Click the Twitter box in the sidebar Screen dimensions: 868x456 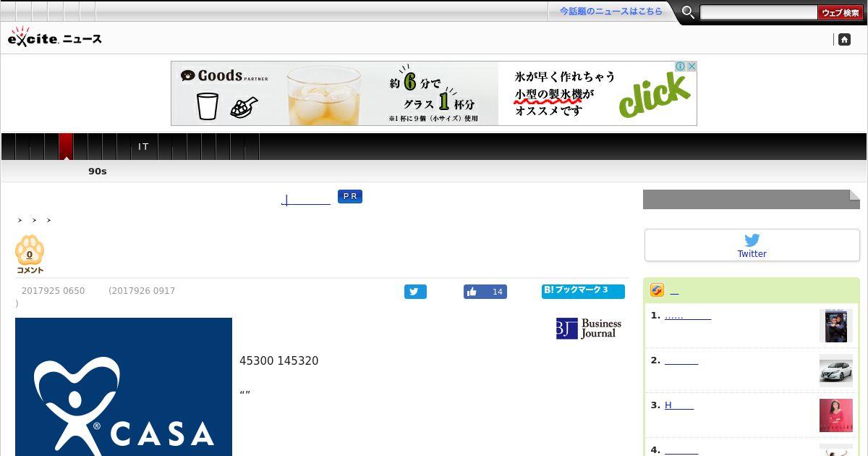[752, 245]
